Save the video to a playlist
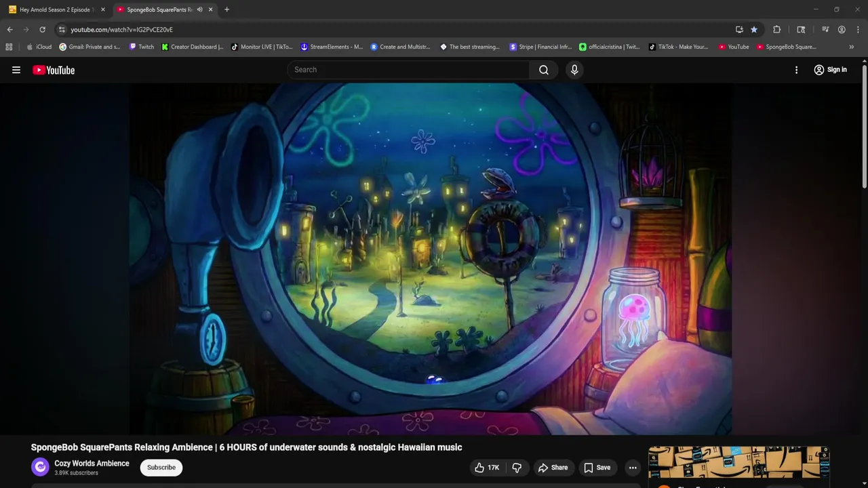This screenshot has height=488, width=868. pyautogui.click(x=597, y=468)
